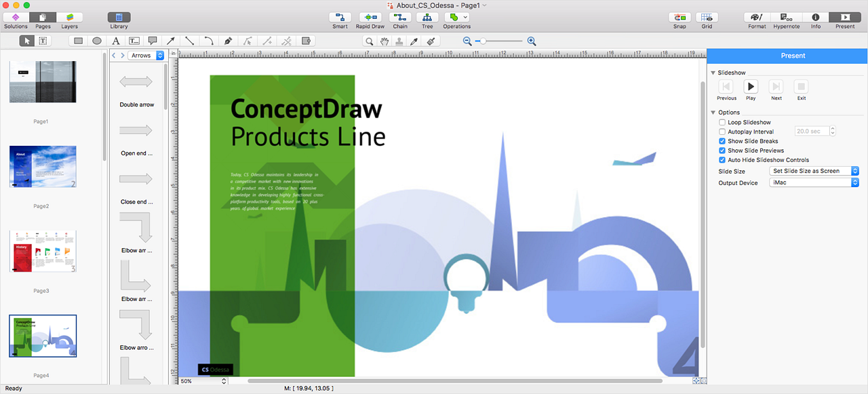
Task: Toggle the Library panel
Action: (x=119, y=17)
